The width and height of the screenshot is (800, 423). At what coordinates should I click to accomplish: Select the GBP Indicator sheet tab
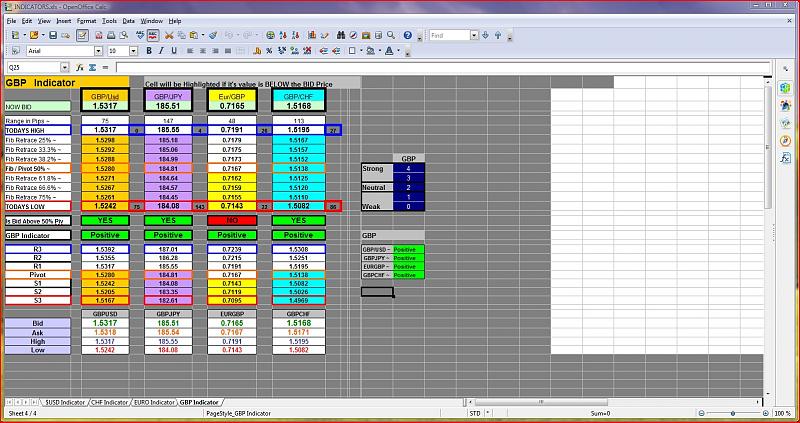(x=199, y=402)
